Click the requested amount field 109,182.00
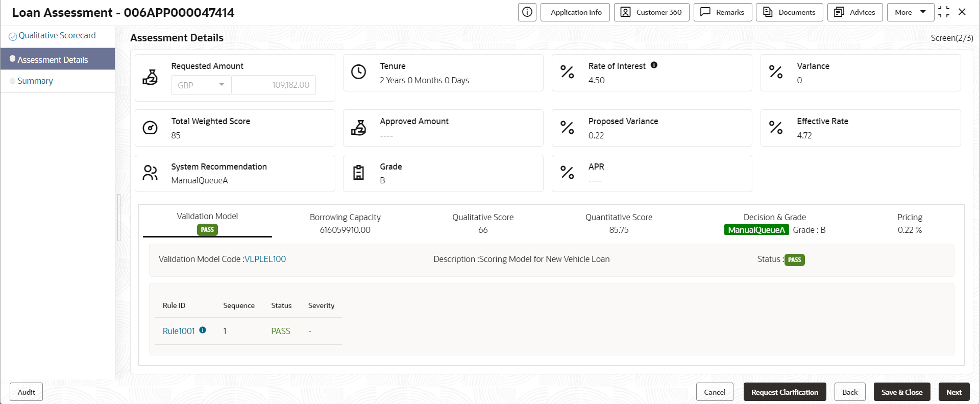Viewport: 980px width, 404px height. coord(274,85)
